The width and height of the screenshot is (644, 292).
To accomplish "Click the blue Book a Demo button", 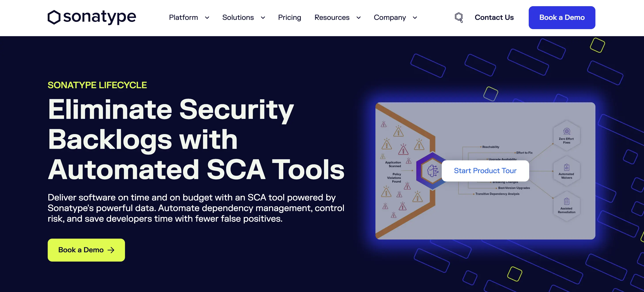I will (x=562, y=17).
